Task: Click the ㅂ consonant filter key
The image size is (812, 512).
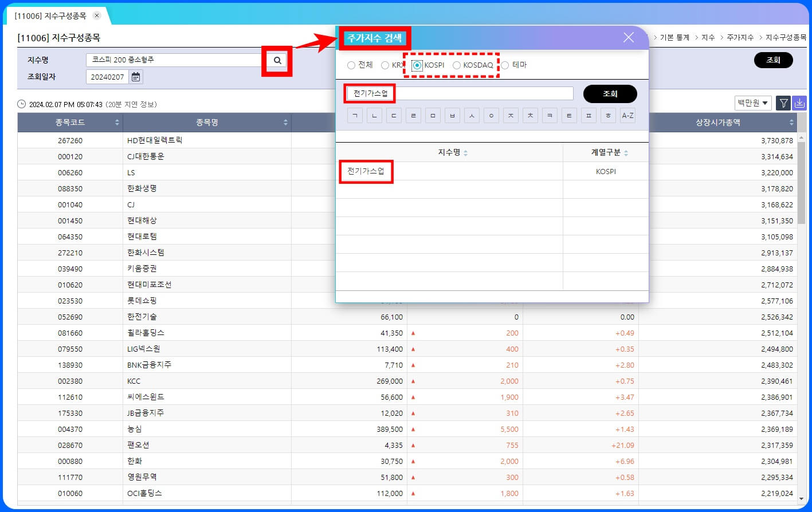Action: click(x=452, y=115)
